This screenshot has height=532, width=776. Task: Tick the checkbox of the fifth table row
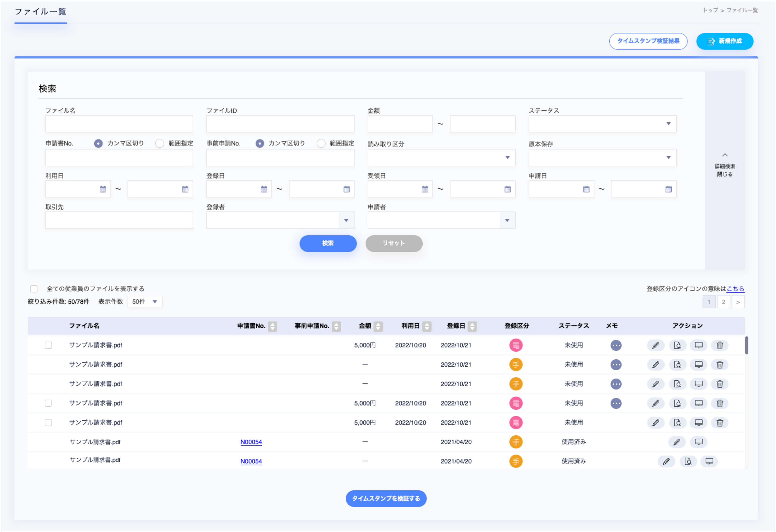point(48,423)
